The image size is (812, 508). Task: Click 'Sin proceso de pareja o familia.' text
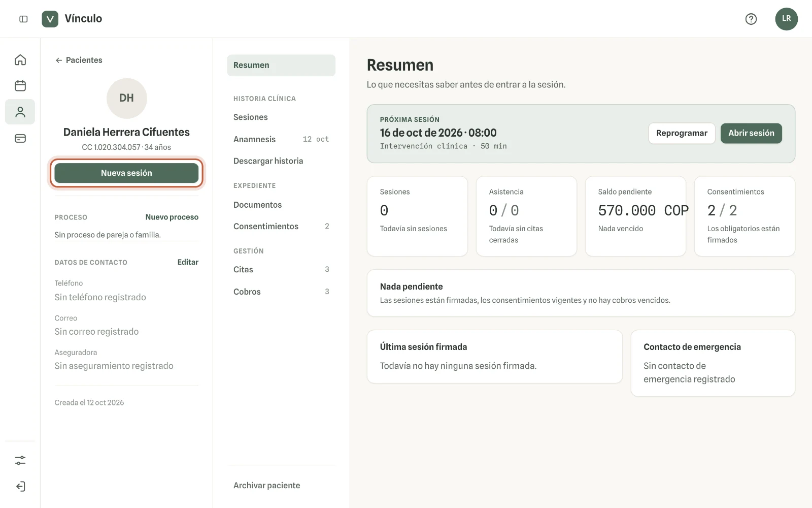click(108, 235)
